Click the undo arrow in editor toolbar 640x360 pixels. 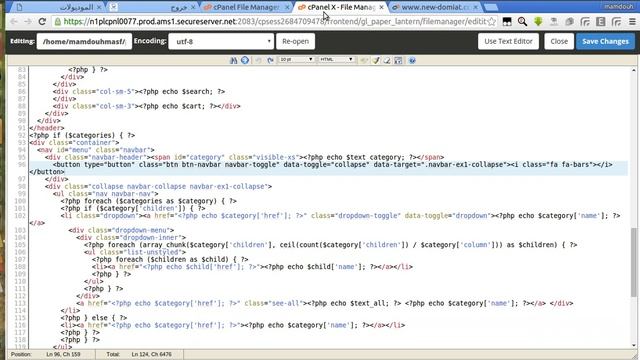[258, 60]
